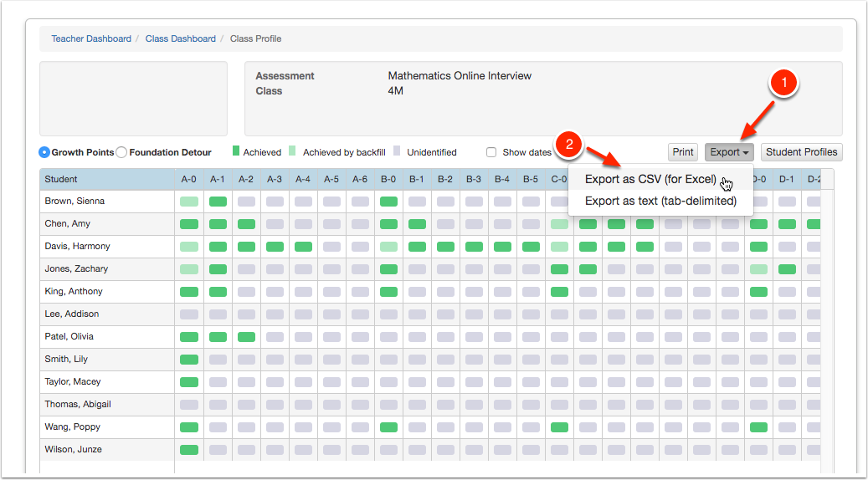The image size is (868, 480).
Task: Click Wang, Poppy's D-0 achieved marker
Action: [x=759, y=427]
